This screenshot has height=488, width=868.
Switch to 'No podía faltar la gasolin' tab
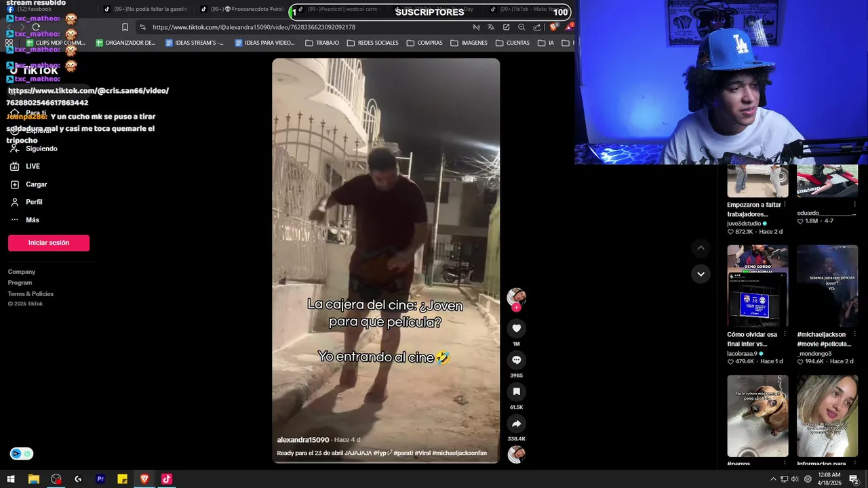tap(144, 9)
